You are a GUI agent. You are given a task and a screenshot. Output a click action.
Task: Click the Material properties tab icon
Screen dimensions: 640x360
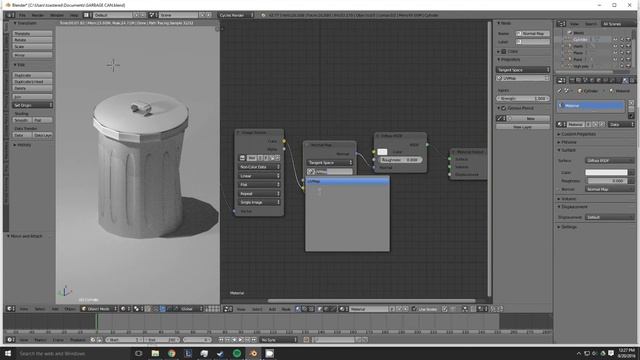[x=625, y=80]
